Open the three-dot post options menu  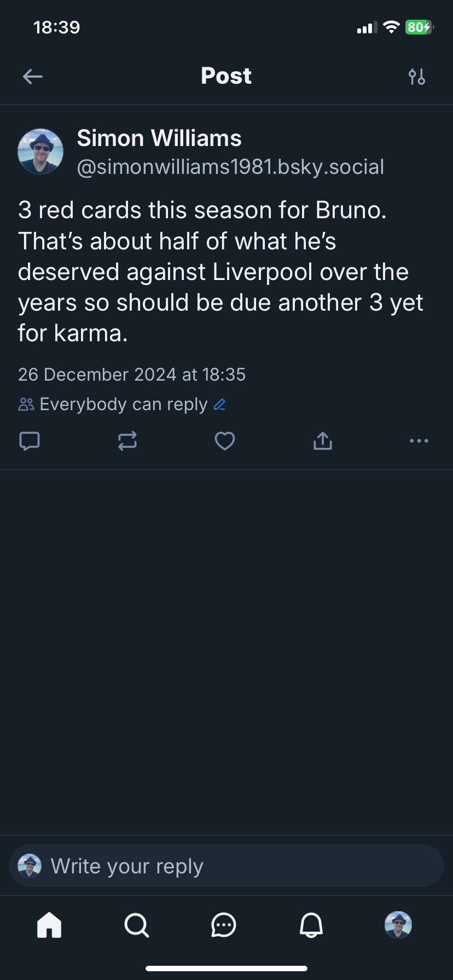pyautogui.click(x=419, y=441)
